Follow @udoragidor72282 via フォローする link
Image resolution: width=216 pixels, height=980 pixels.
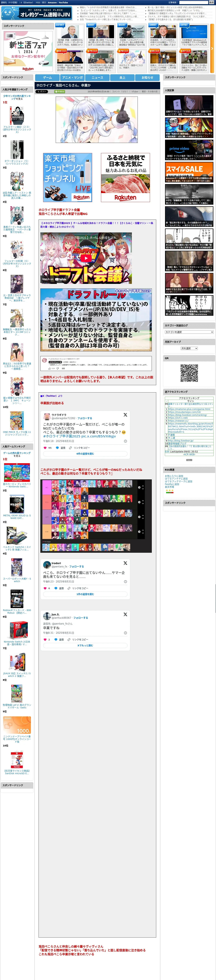pos(85,418)
